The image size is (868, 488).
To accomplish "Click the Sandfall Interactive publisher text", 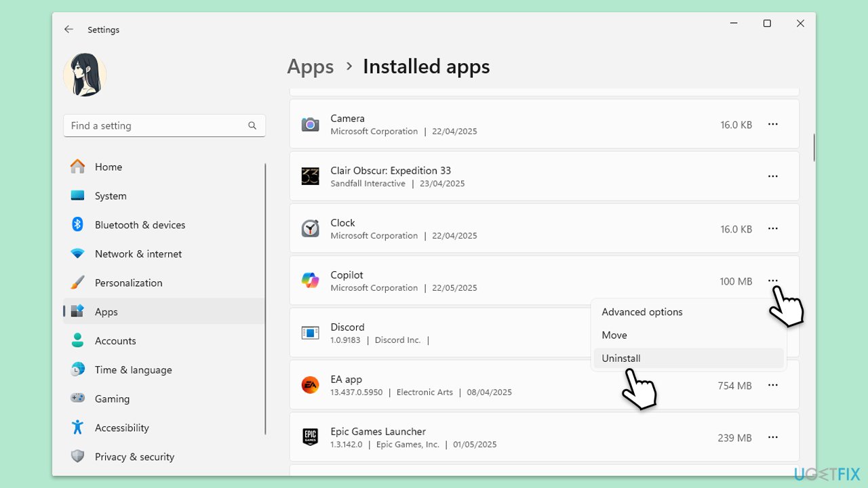I will point(368,184).
